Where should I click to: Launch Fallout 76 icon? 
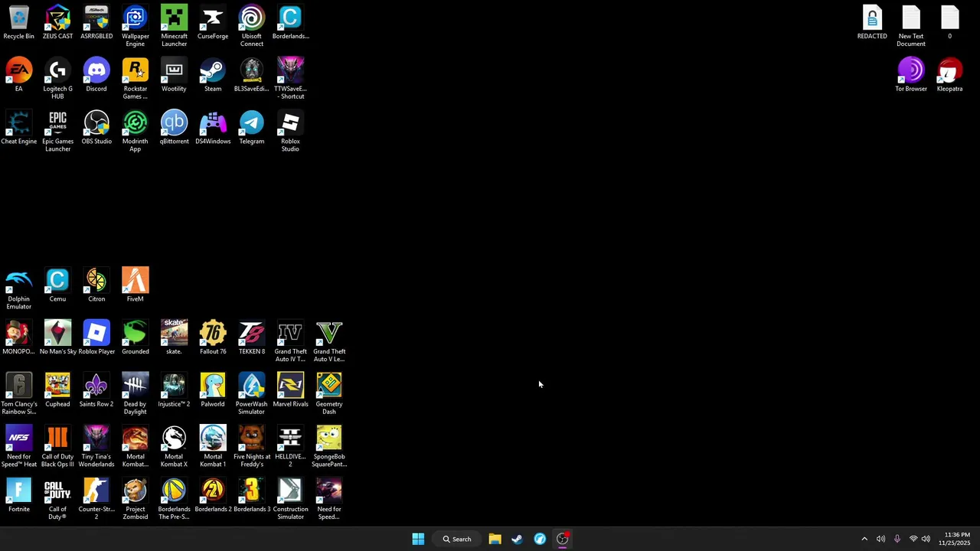click(213, 338)
